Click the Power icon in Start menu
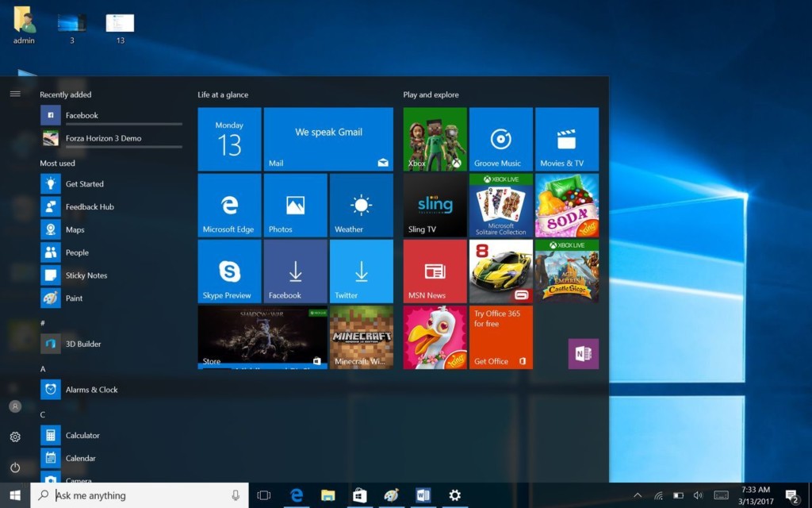Screen dimensions: 812x508 coord(15,468)
